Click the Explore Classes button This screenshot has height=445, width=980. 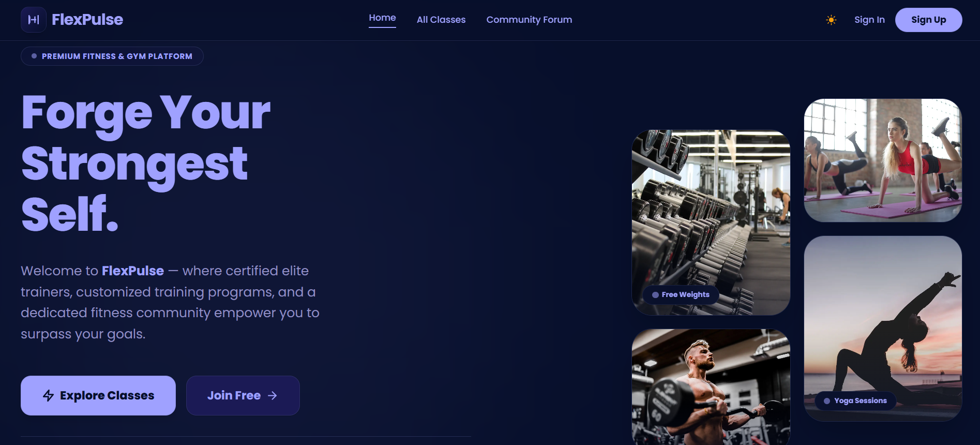[x=98, y=395]
